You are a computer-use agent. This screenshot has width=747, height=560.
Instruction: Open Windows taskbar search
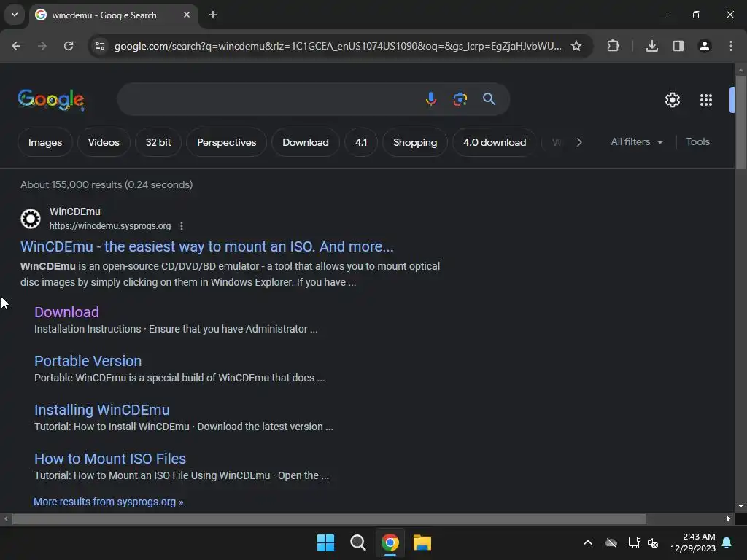pyautogui.click(x=357, y=542)
